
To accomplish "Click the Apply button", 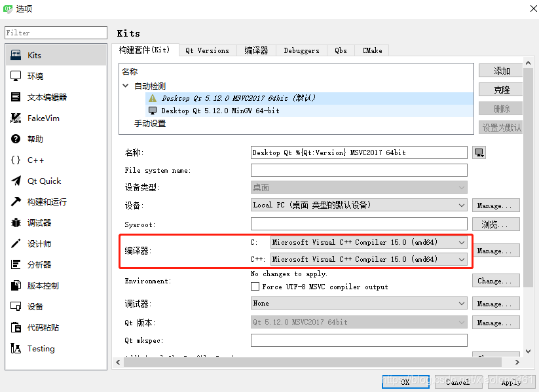I will tap(511, 382).
